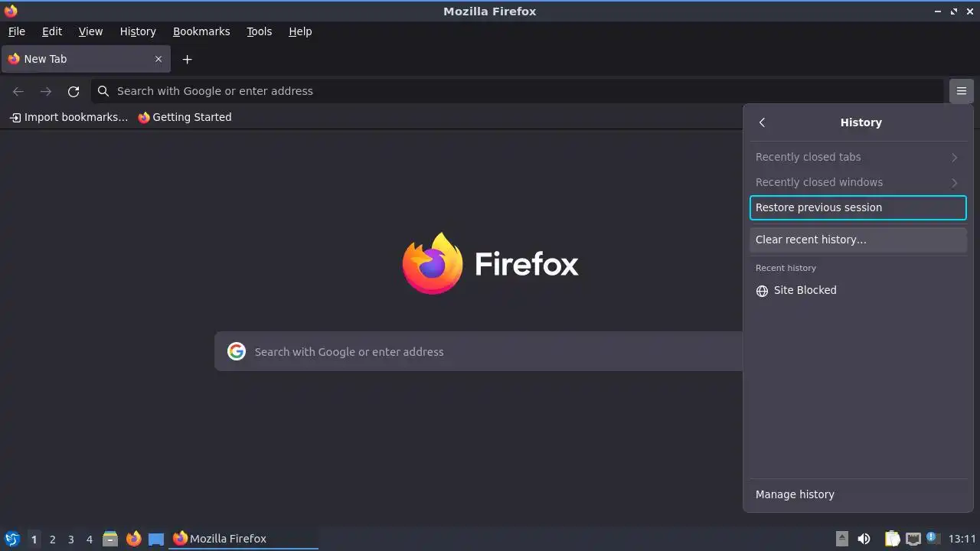Click the show desktop taskbar icon
Viewport: 980px width, 551px height.
(156, 539)
